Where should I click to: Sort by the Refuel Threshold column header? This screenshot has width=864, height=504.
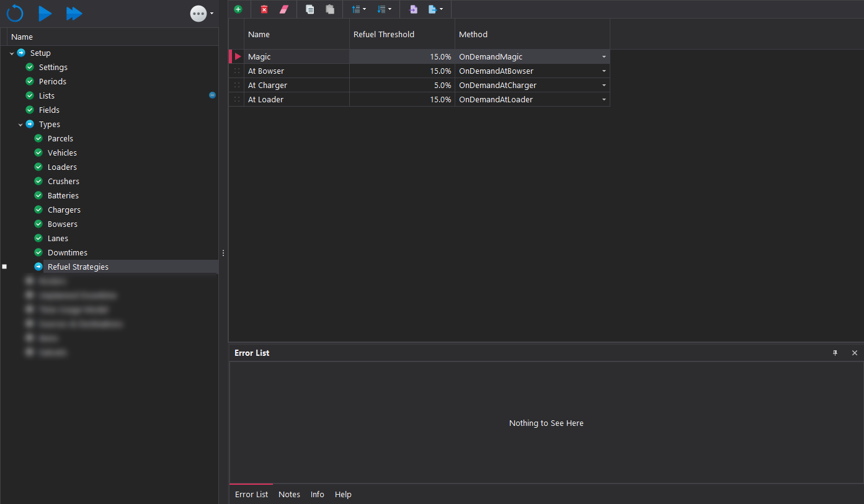coord(383,35)
